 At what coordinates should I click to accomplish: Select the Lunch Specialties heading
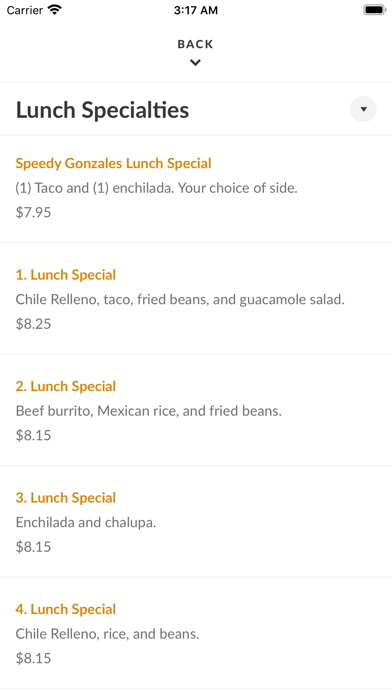click(x=103, y=110)
